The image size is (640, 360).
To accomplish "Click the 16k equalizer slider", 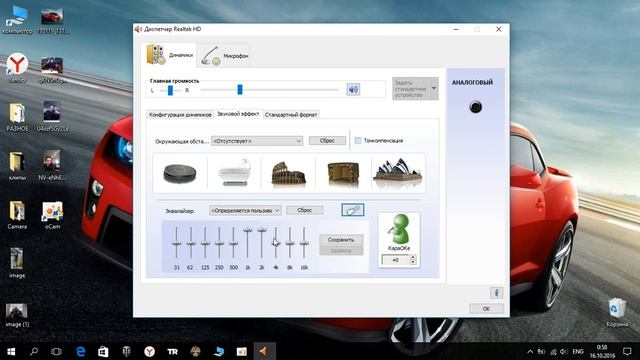I will point(304,243).
